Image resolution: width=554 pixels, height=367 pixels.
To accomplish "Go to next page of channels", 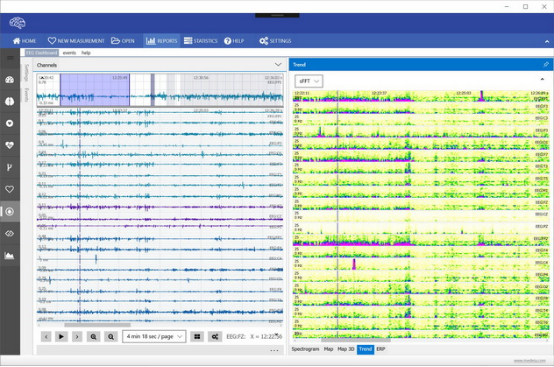I will tap(77, 337).
